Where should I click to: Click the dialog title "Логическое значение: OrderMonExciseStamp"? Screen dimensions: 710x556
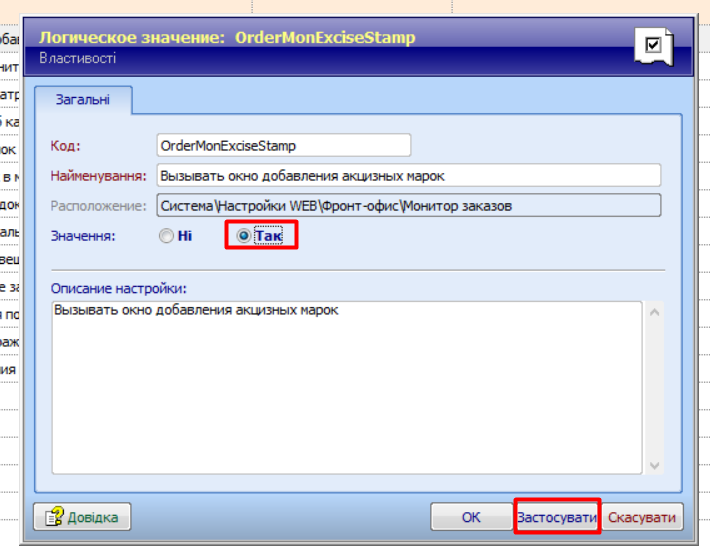coord(227,38)
